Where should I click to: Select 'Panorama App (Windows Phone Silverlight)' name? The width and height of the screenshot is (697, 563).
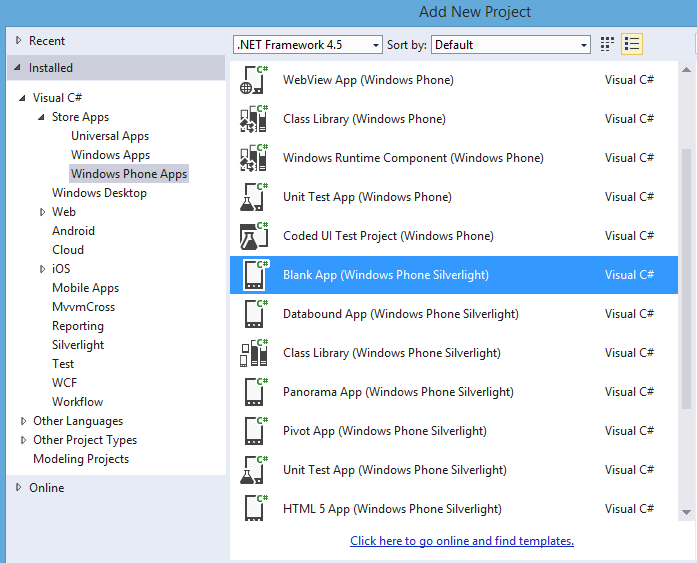coord(398,392)
